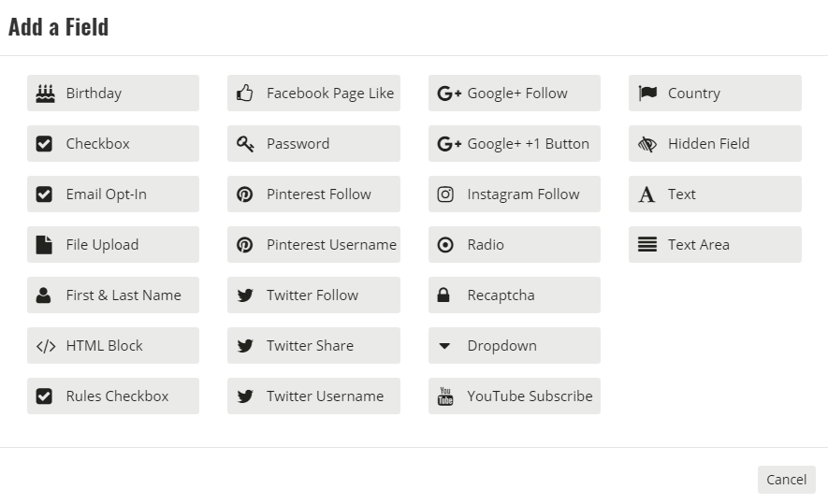Click the Hidden Field eye-slash icon

tap(646, 144)
